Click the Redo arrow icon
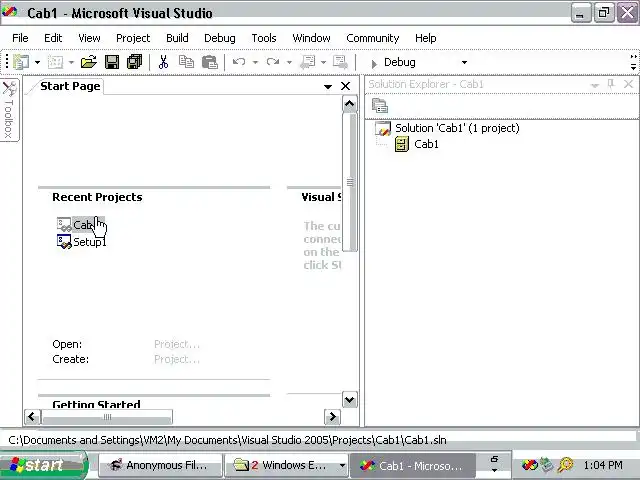 [x=273, y=62]
